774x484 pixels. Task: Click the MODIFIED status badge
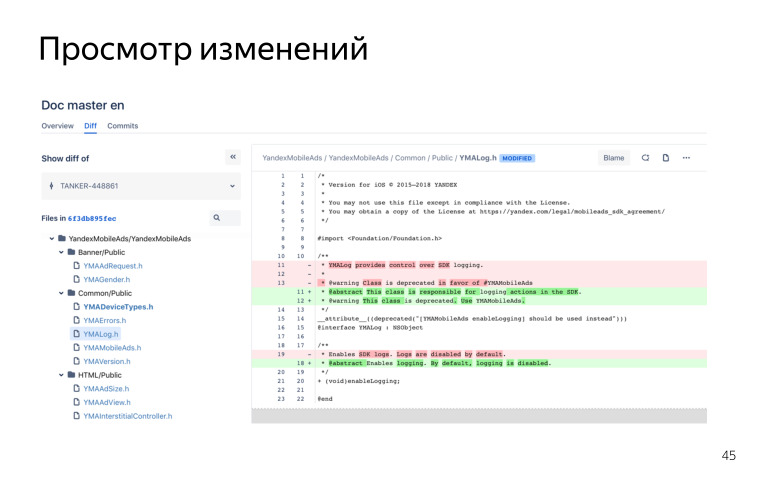click(517, 158)
